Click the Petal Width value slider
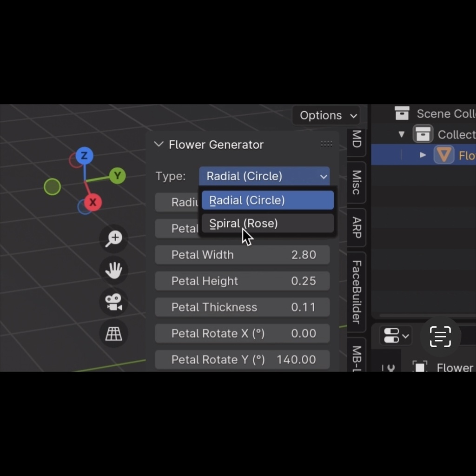 242,255
